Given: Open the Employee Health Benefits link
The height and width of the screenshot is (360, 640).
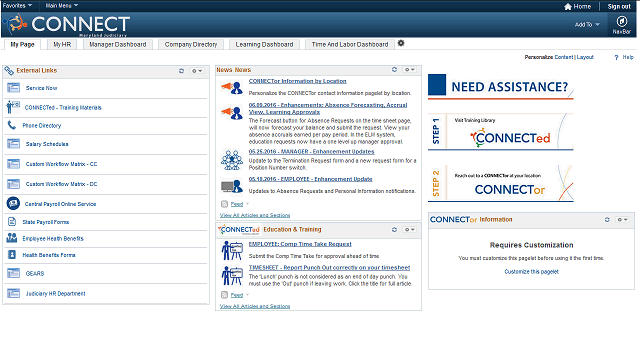Looking at the screenshot, I should [x=53, y=238].
